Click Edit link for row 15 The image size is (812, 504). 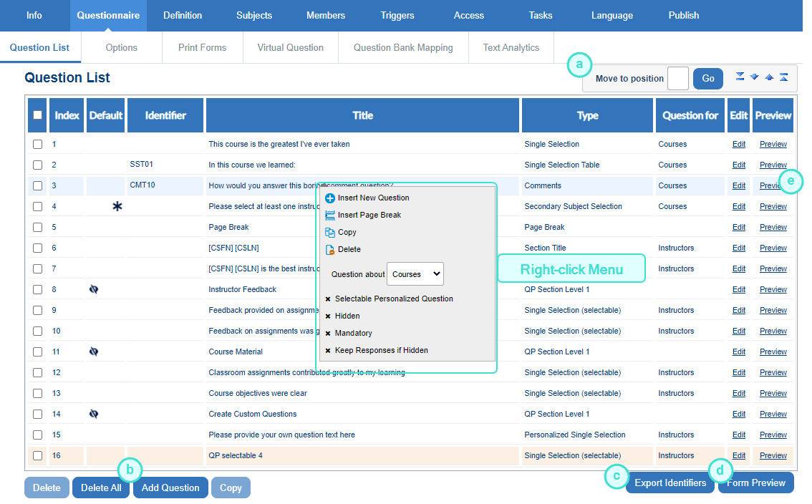click(x=739, y=435)
